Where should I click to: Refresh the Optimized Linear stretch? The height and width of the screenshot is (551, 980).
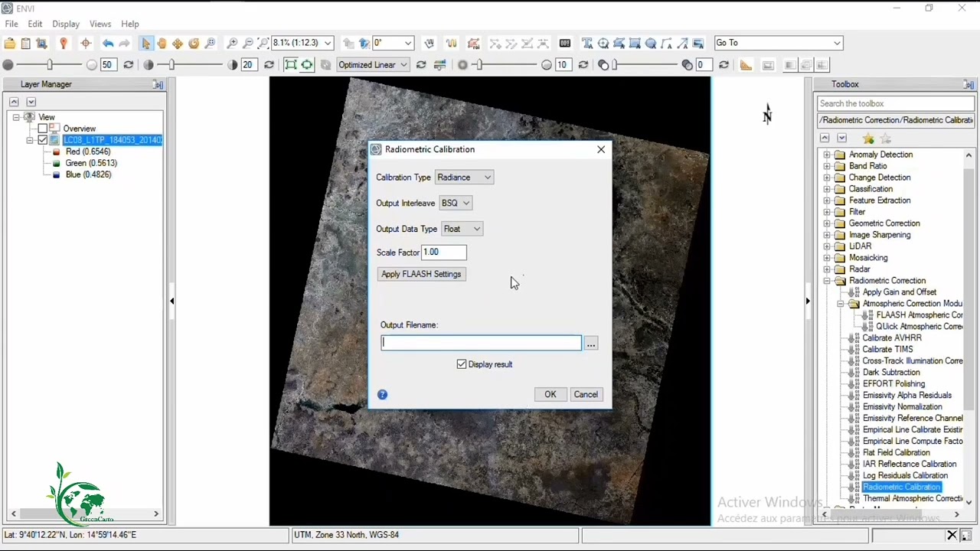(x=421, y=65)
